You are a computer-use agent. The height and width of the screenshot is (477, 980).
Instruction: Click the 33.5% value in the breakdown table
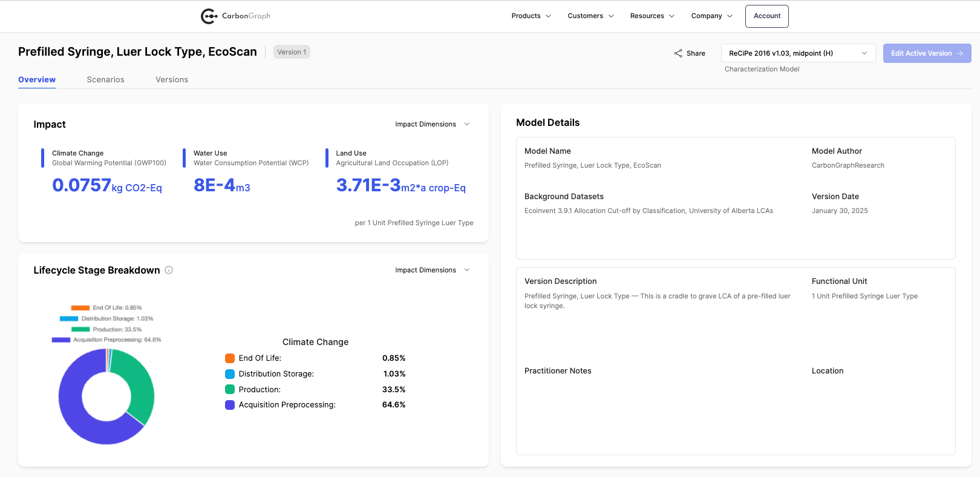click(x=394, y=389)
